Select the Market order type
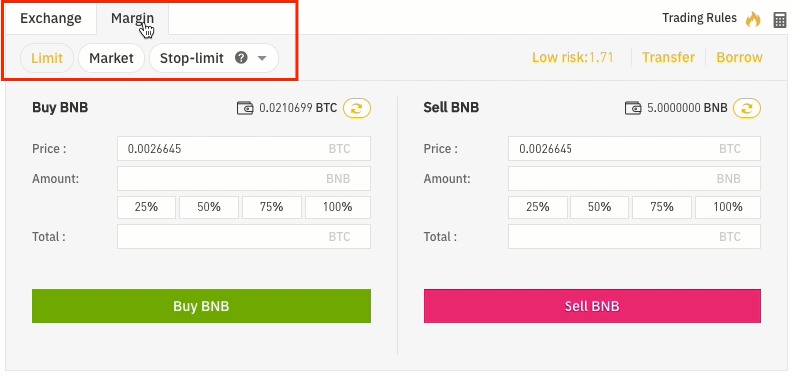 tap(111, 58)
